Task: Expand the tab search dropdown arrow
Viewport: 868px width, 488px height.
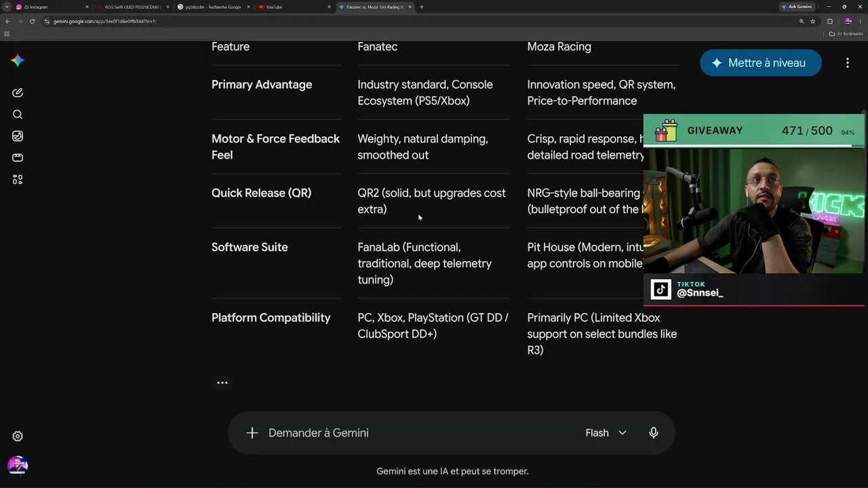Action: coord(6,7)
